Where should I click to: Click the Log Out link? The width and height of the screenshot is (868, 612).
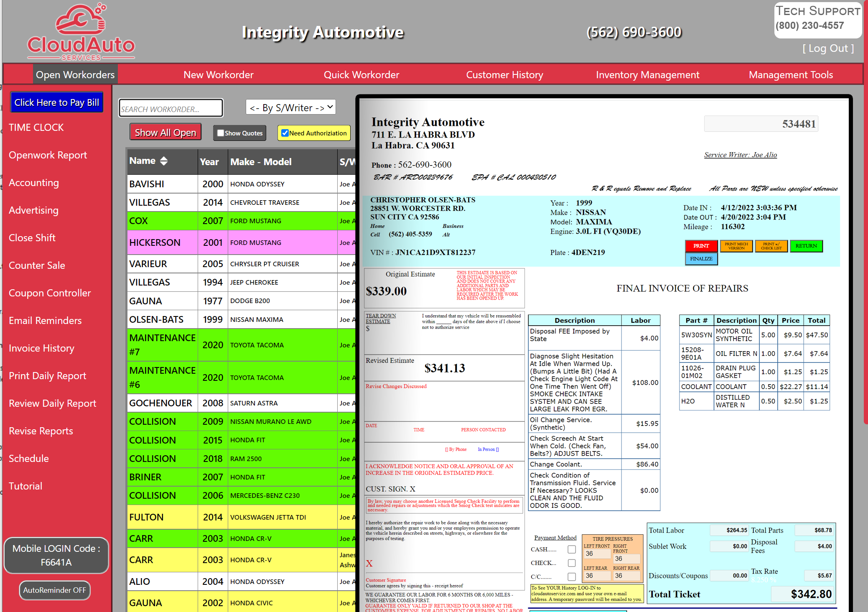(x=828, y=48)
